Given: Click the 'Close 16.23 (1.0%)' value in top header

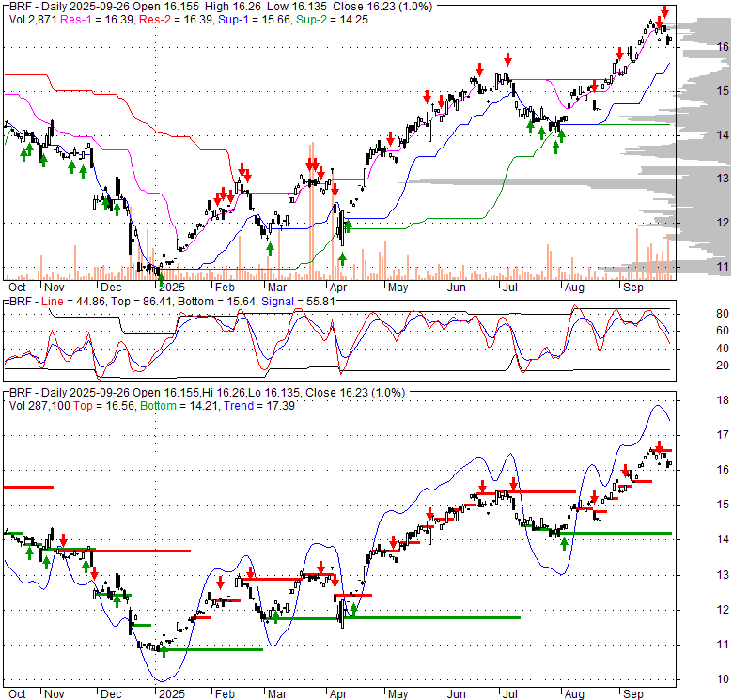Looking at the screenshot, I should (382, 7).
